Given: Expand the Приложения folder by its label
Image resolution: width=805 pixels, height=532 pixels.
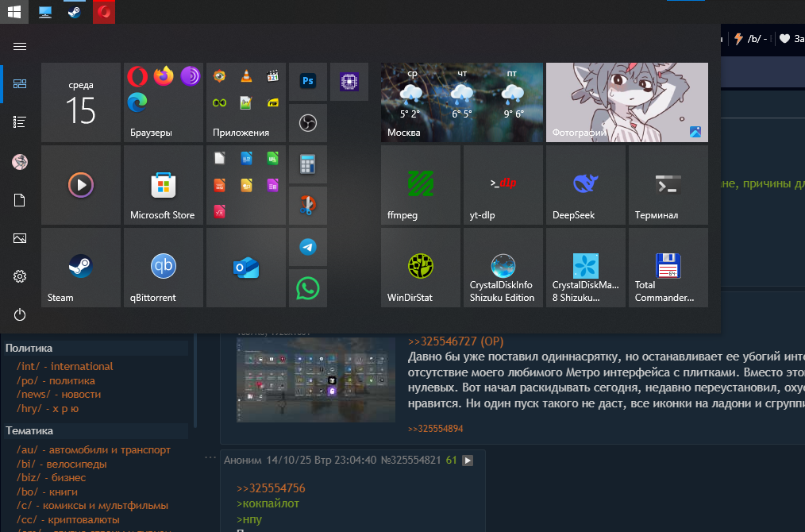Looking at the screenshot, I should pyautogui.click(x=241, y=133).
